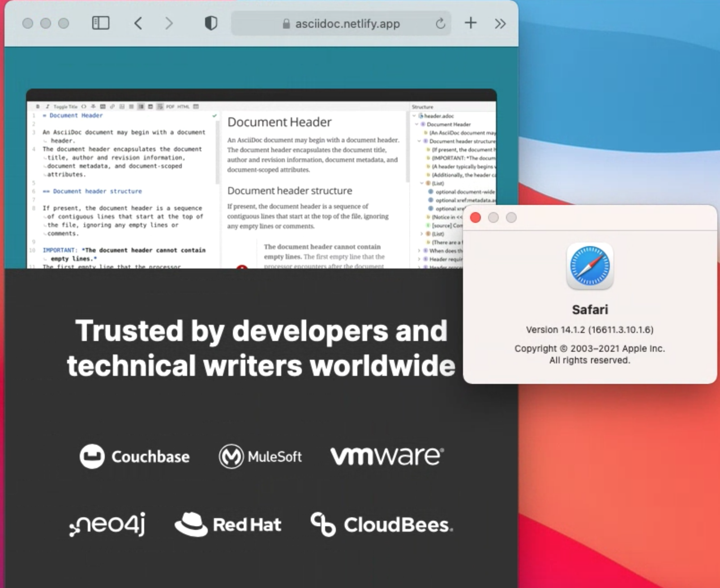
Task: Toggle bold formatting in the editor toolbar
Action: 37,107
